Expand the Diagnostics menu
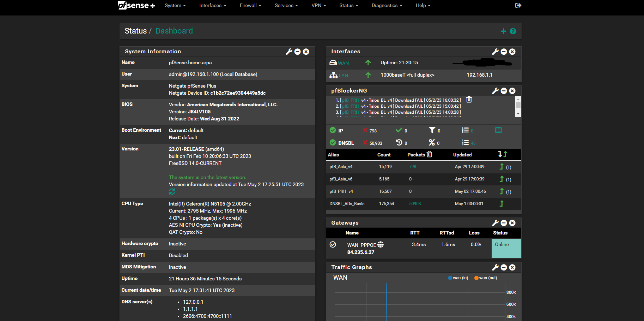 pos(387,5)
